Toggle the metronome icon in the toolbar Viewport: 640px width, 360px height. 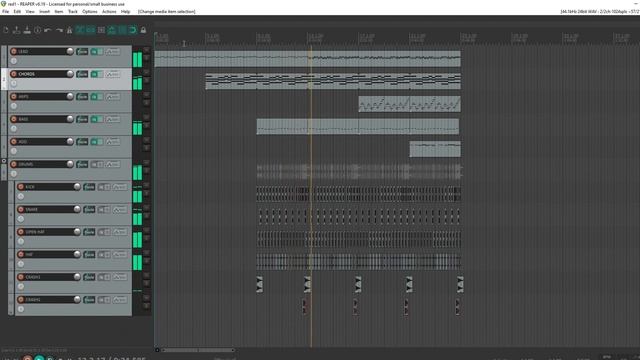69,30
